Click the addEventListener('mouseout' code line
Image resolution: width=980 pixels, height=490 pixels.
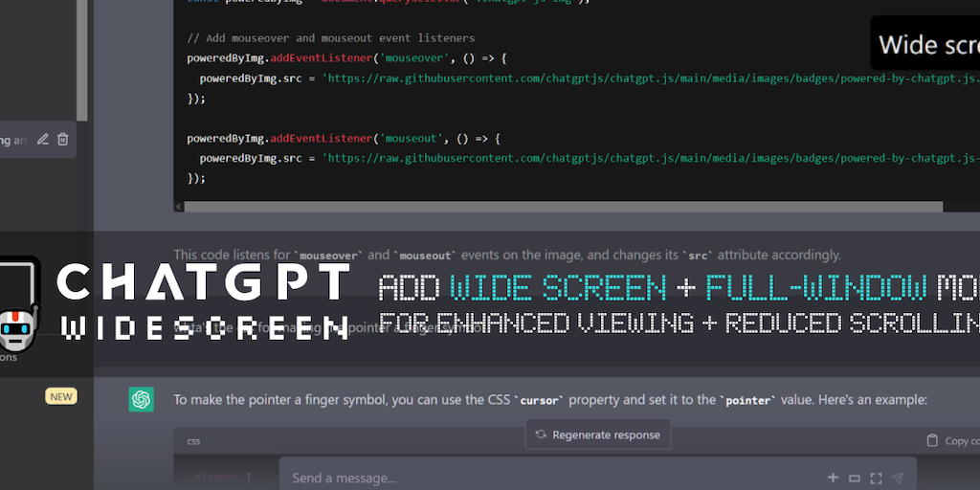pyautogui.click(x=344, y=138)
